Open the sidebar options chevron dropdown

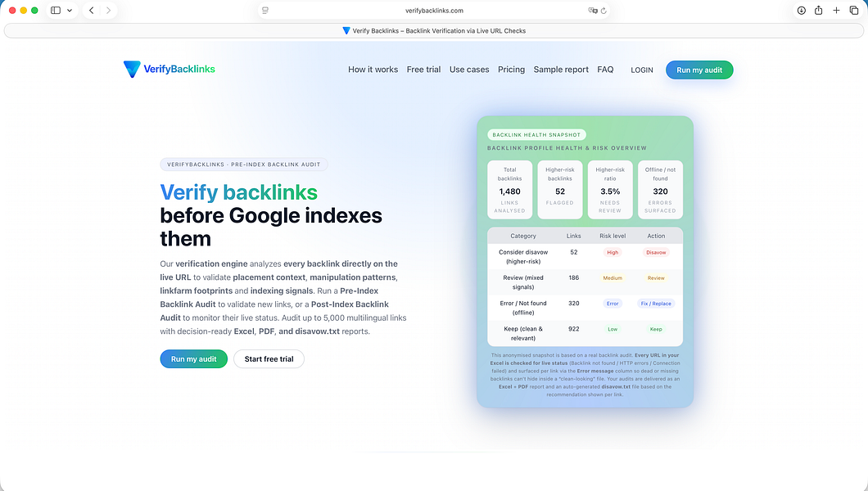(x=70, y=10)
